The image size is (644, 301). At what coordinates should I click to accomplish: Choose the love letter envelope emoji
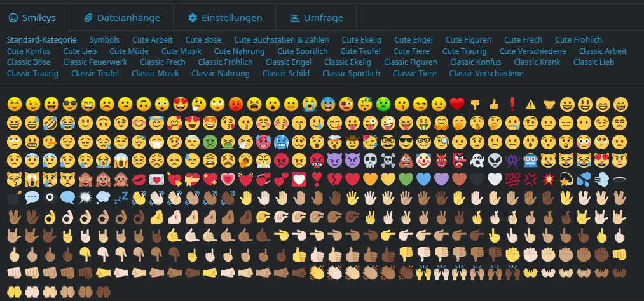(x=156, y=179)
